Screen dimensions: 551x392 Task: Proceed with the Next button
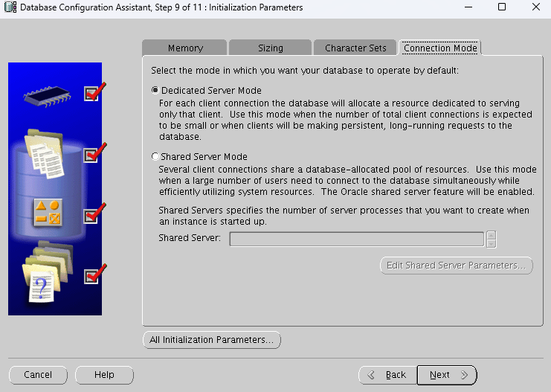click(447, 375)
